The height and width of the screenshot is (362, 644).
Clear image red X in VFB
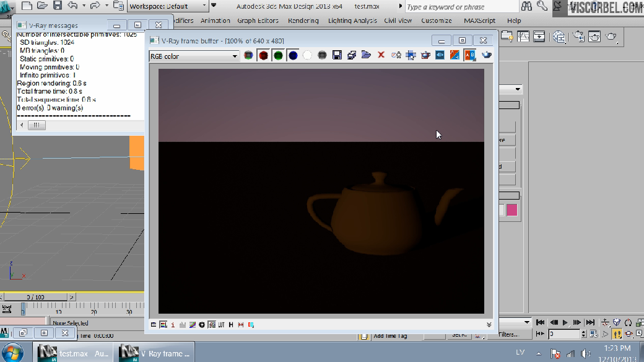[381, 55]
